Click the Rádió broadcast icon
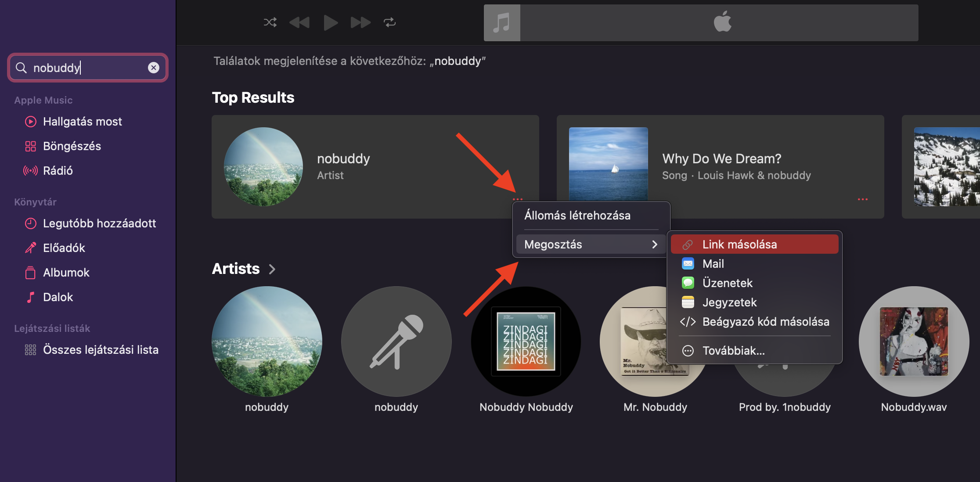 [30, 171]
